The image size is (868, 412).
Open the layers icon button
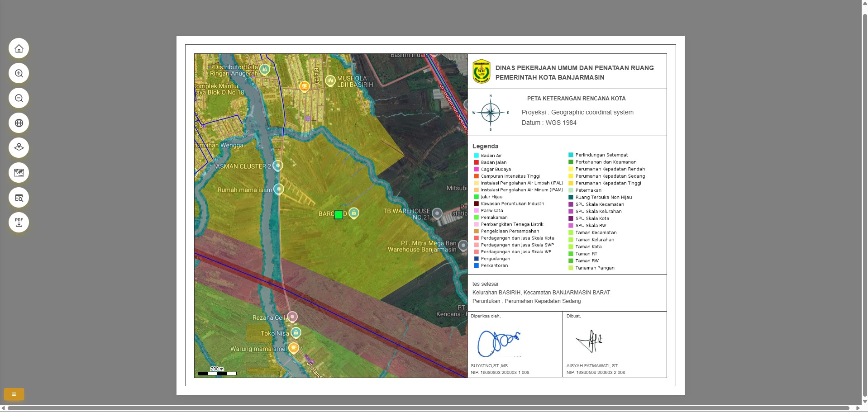[19, 147]
